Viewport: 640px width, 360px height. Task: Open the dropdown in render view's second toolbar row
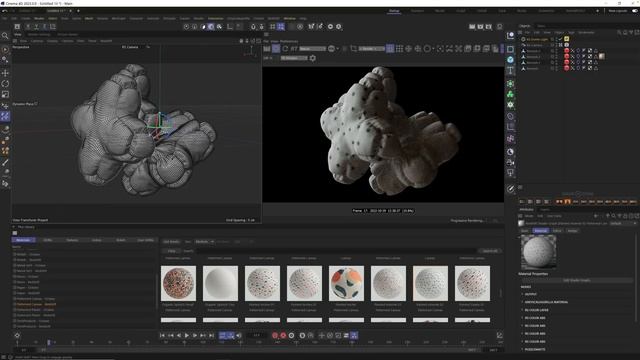294,58
